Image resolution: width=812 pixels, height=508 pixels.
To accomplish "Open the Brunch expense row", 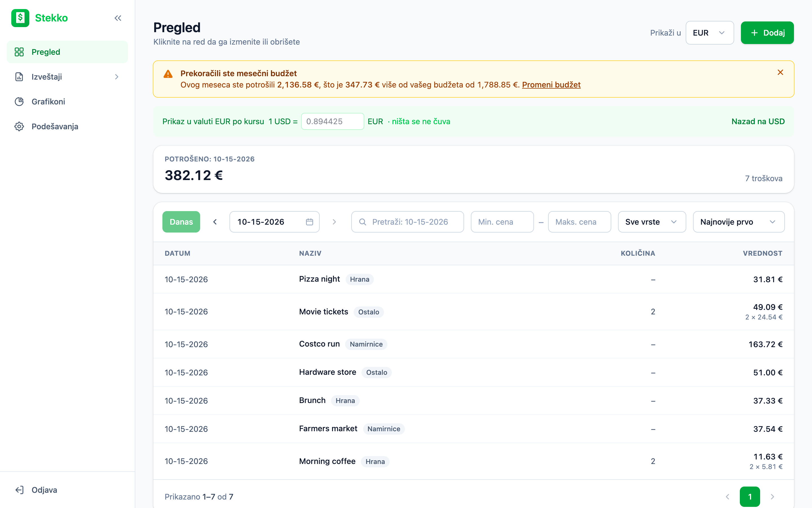I will pyautogui.click(x=473, y=400).
